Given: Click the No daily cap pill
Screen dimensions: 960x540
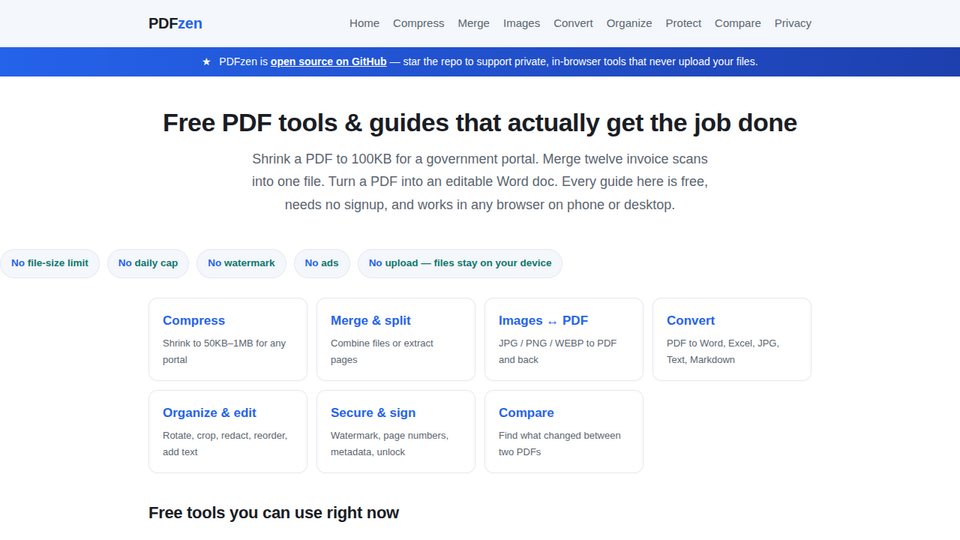Looking at the screenshot, I should click(148, 263).
